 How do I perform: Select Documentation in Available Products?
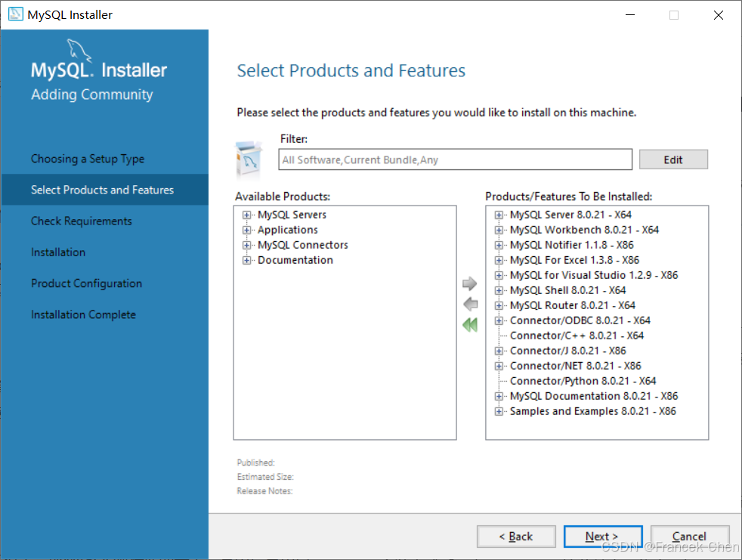click(295, 261)
